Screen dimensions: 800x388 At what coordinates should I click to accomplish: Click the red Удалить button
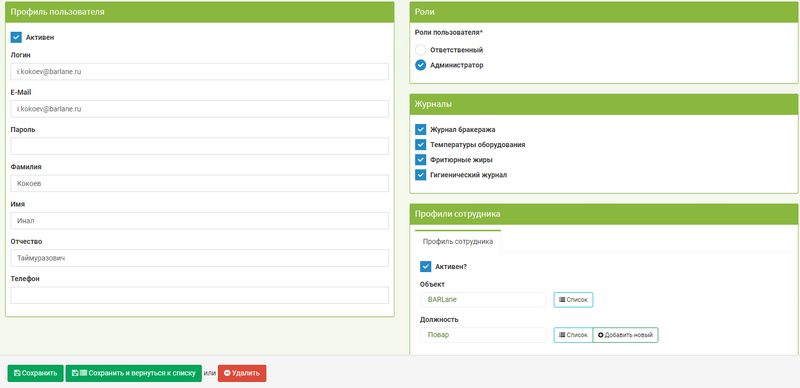tap(242, 373)
